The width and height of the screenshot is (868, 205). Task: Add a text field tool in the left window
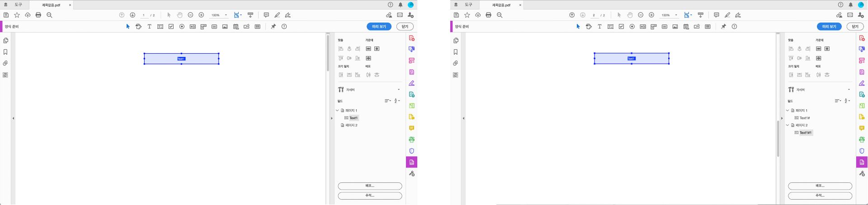click(x=160, y=27)
